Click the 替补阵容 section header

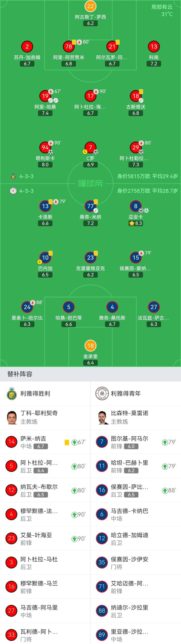pos(20,374)
